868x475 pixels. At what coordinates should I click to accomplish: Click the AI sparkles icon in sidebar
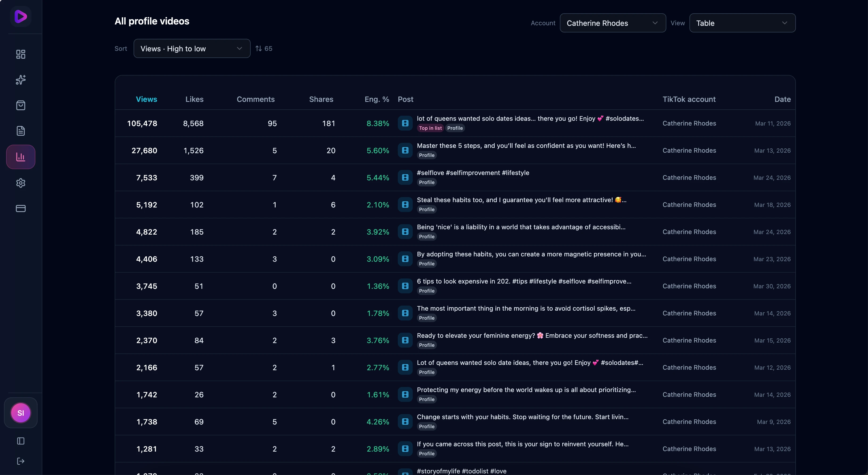pyautogui.click(x=20, y=80)
